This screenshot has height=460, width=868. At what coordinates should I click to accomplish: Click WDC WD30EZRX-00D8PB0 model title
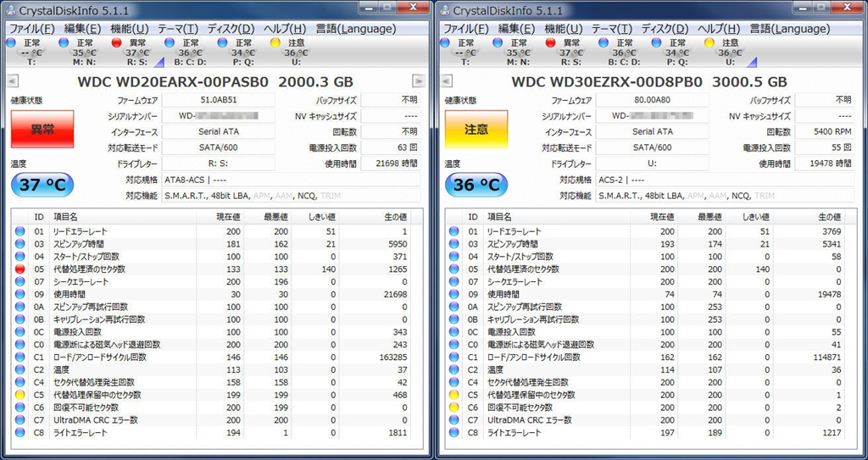coord(607,82)
